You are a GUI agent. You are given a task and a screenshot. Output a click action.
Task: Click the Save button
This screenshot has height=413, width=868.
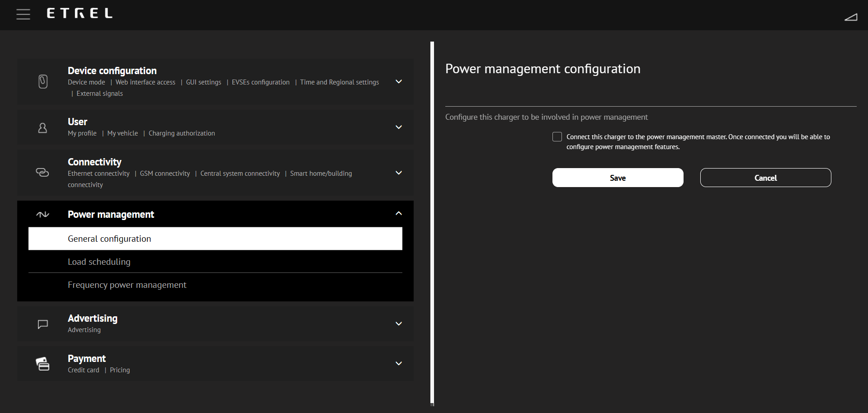[x=618, y=178]
